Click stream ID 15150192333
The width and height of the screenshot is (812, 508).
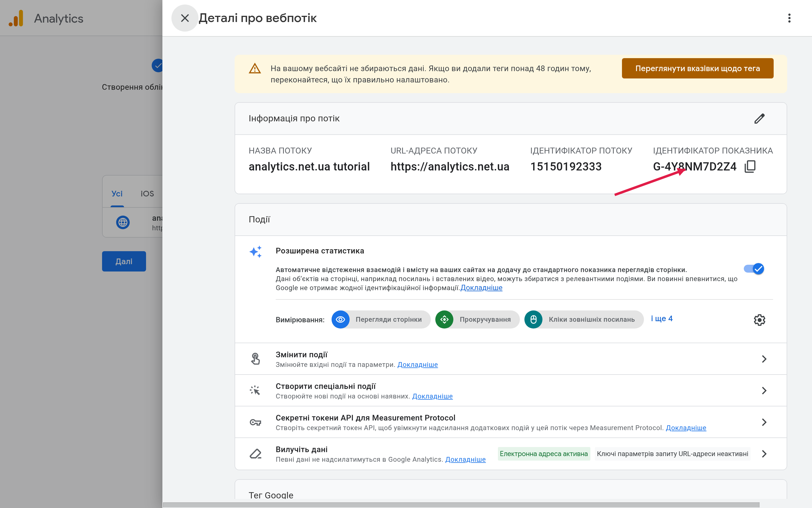click(x=566, y=167)
